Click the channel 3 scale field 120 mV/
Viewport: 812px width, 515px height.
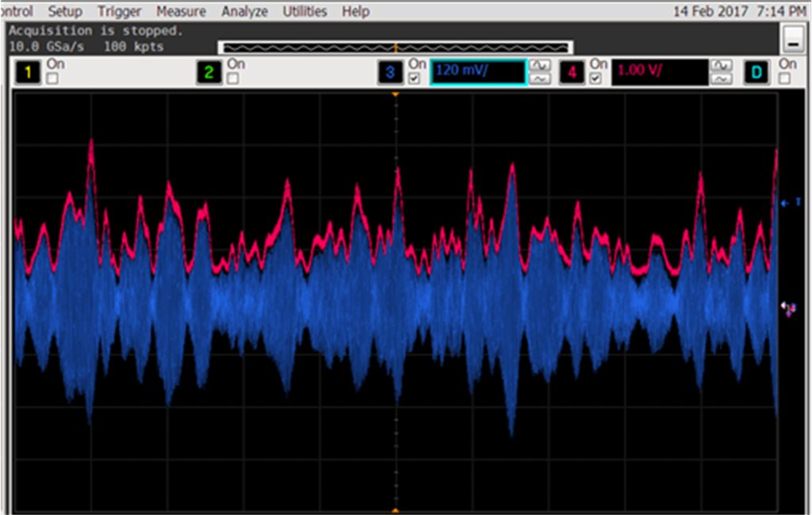pyautogui.click(x=478, y=71)
